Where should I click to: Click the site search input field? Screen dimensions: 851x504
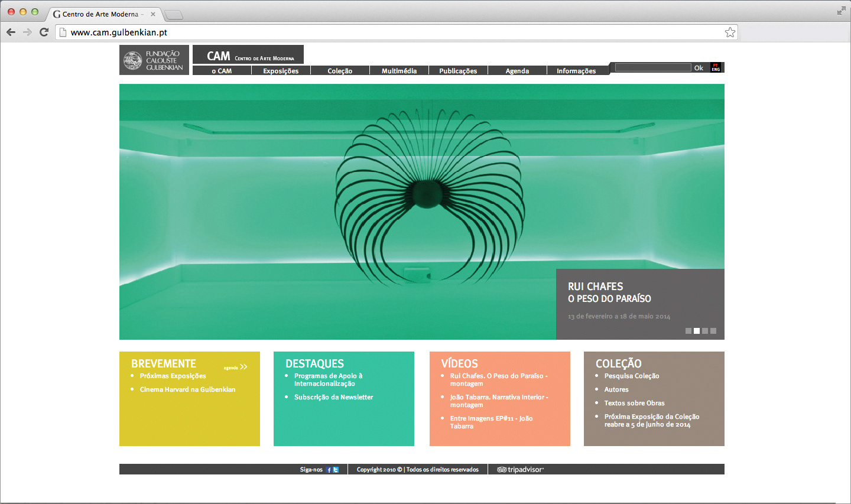pyautogui.click(x=653, y=67)
